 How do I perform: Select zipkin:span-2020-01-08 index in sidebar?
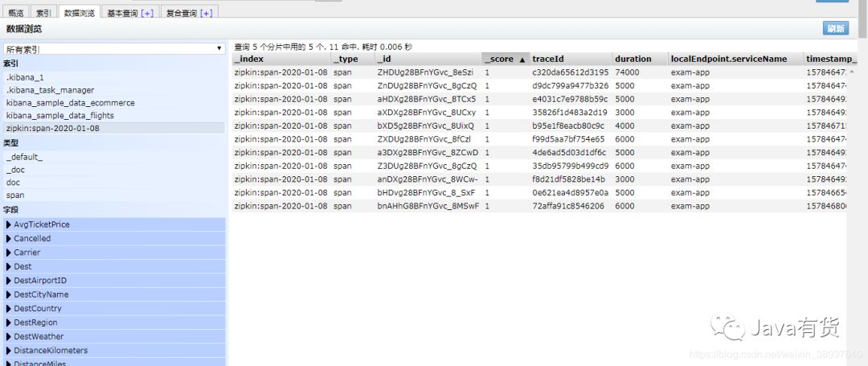pyautogui.click(x=114, y=129)
